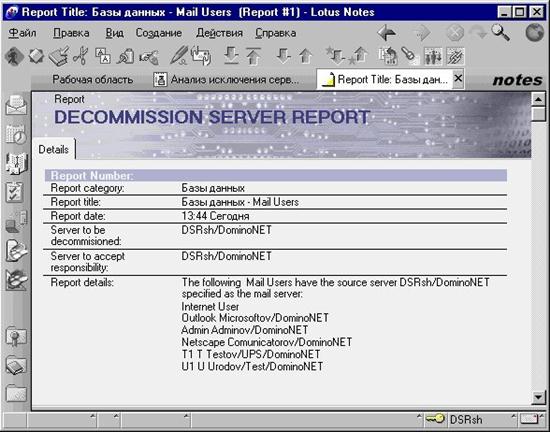
Task: Close the Report Title window tab
Action: pyautogui.click(x=458, y=79)
